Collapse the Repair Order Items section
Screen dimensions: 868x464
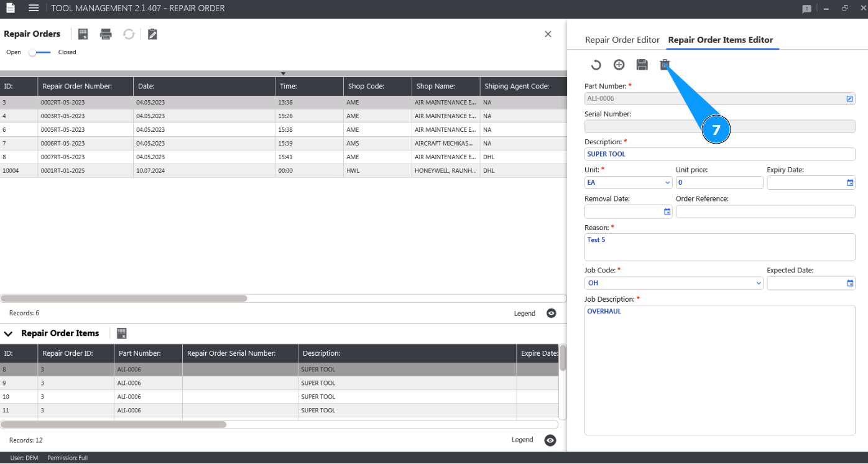tap(8, 334)
